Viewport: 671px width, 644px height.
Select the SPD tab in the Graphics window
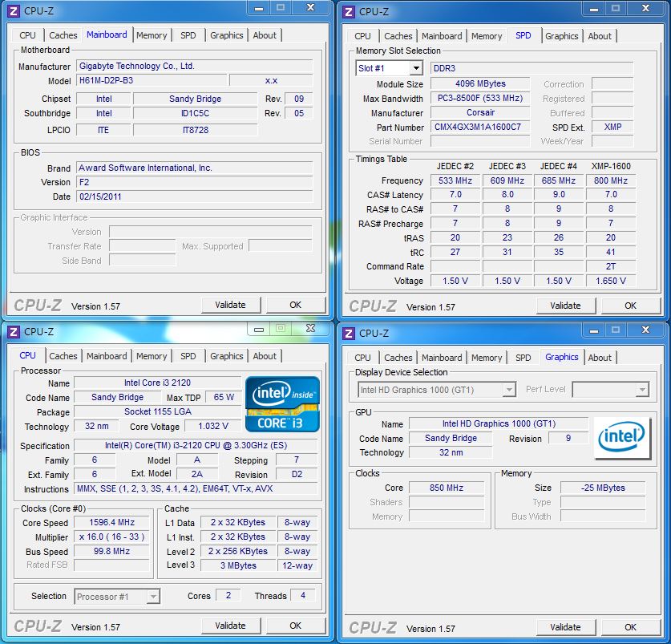[523, 358]
